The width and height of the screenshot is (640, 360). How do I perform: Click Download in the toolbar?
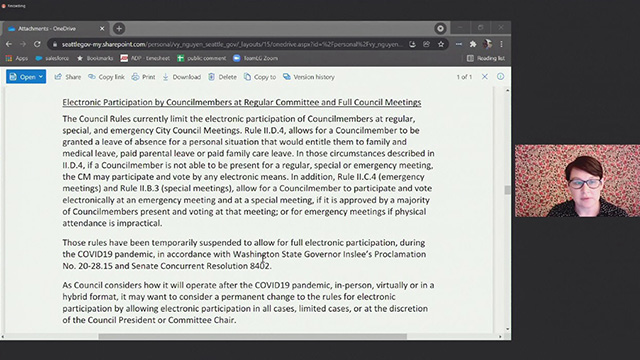(x=182, y=77)
